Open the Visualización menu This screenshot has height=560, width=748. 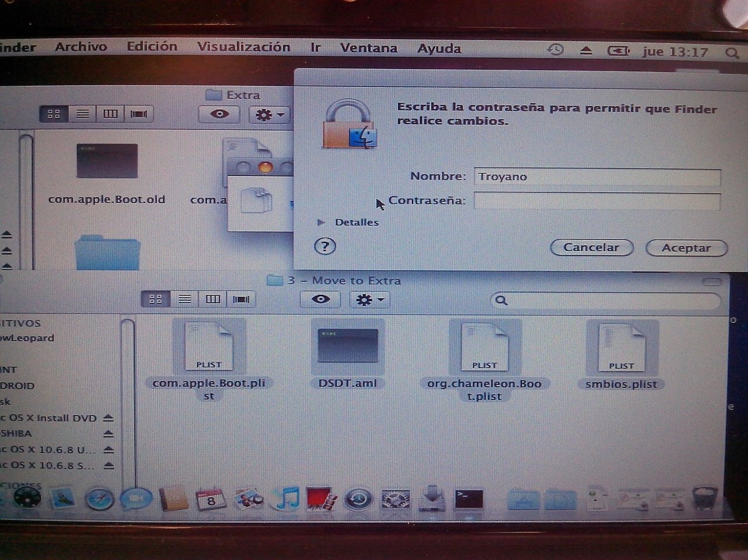click(x=243, y=47)
